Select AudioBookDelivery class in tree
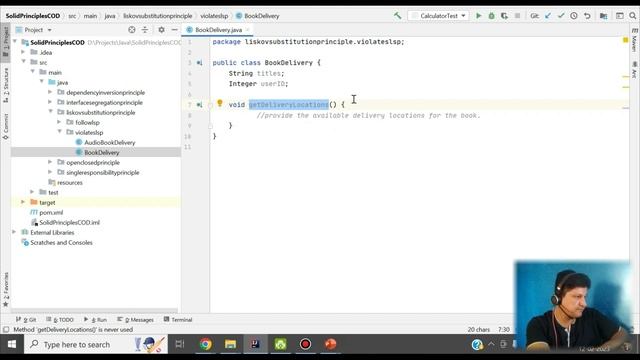 tap(109, 142)
